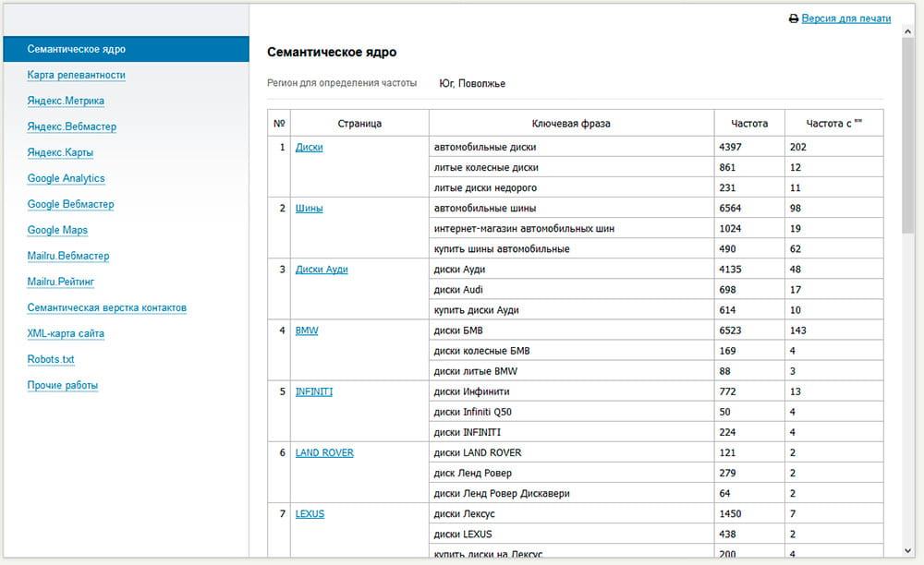The height and width of the screenshot is (565, 924).
Task: Select phrase интернет-магазин автомобильных шин
Action: [x=524, y=229]
